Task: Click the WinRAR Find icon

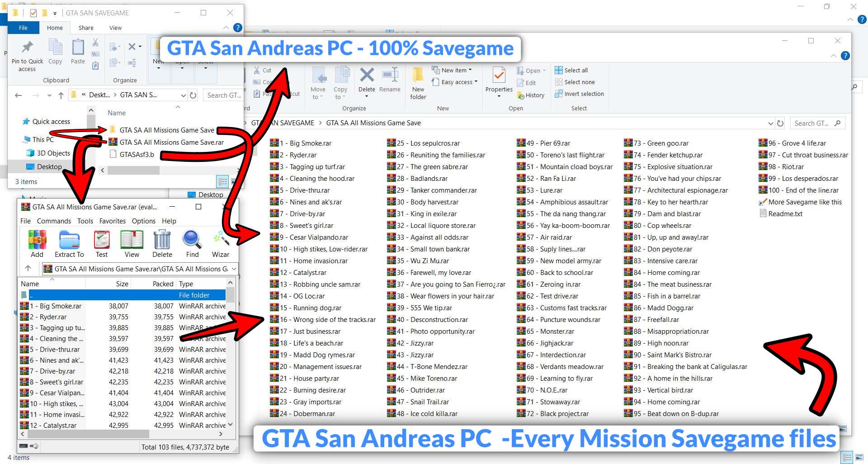Action: point(192,243)
